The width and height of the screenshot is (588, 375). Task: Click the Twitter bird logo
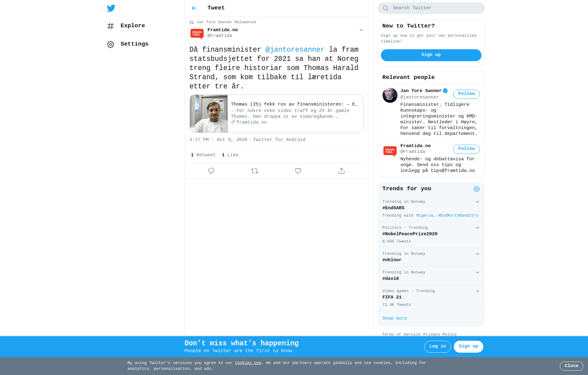click(x=111, y=8)
